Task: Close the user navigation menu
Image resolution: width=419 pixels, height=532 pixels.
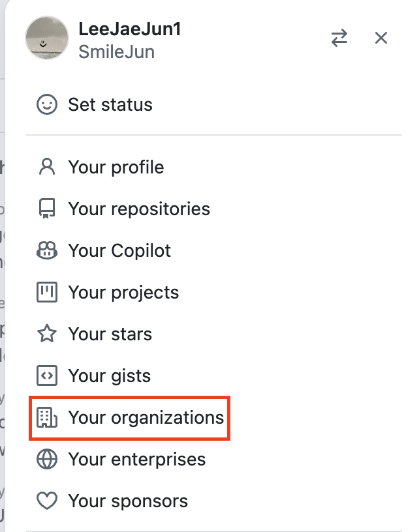Action: click(381, 38)
